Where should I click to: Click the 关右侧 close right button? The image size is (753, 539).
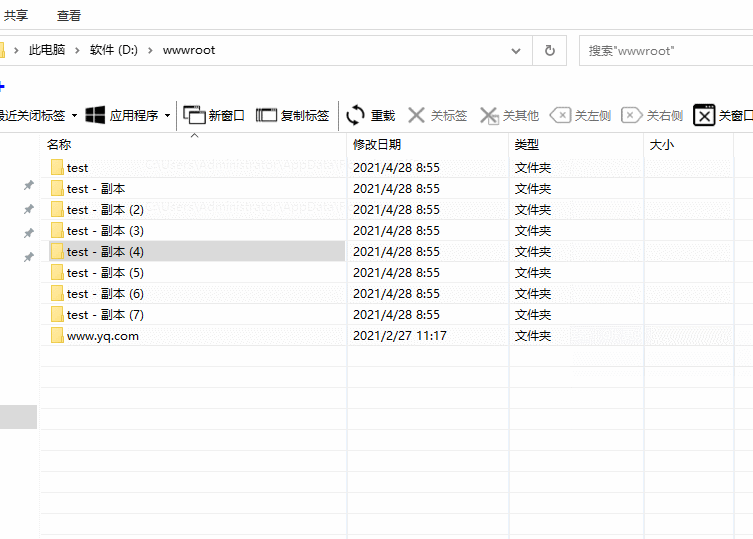tap(652, 115)
